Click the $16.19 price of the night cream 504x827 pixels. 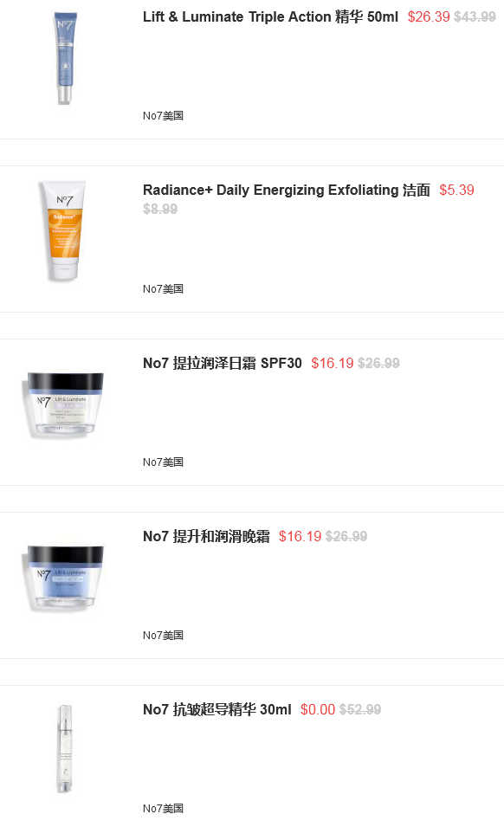(300, 536)
